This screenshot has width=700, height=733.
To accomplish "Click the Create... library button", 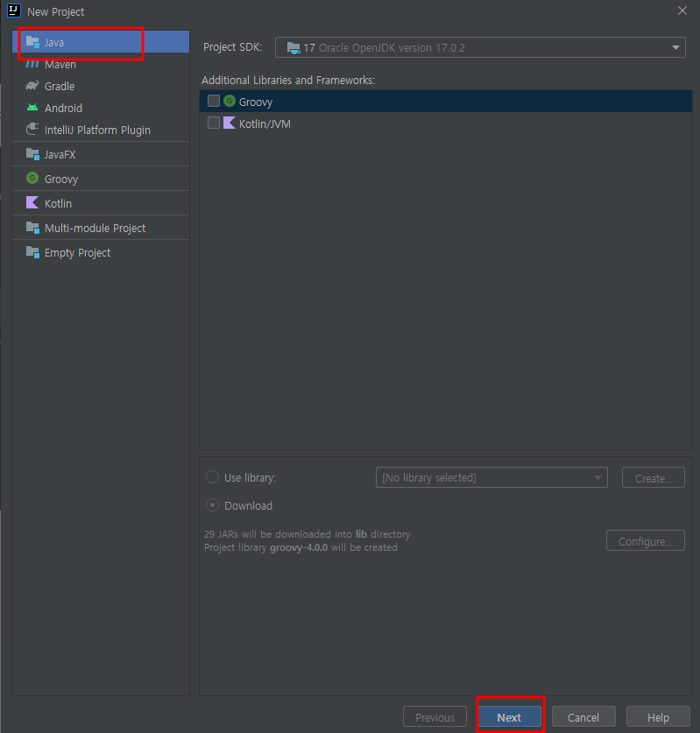I will pos(654,478).
